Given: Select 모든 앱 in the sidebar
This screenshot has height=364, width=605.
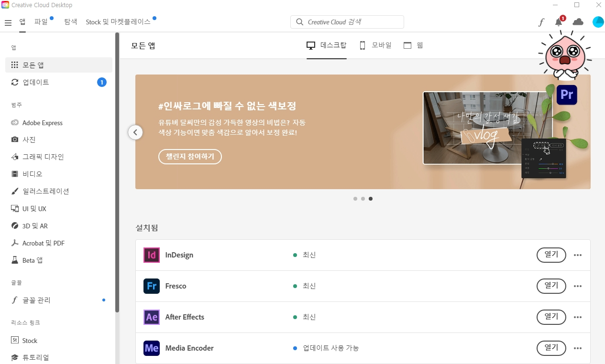Looking at the screenshot, I should 59,65.
